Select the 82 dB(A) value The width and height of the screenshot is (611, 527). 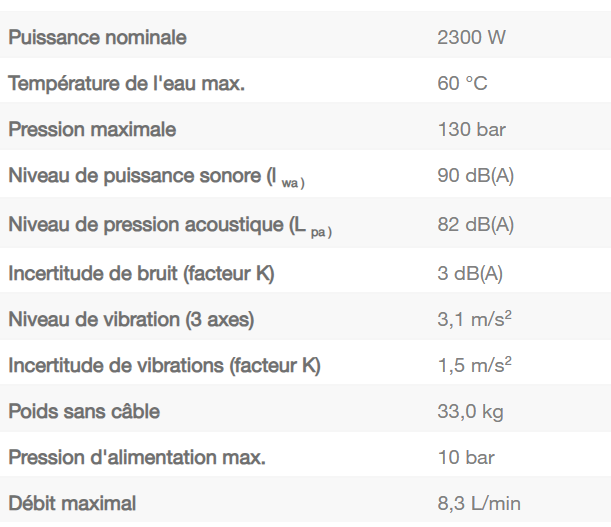475,225
